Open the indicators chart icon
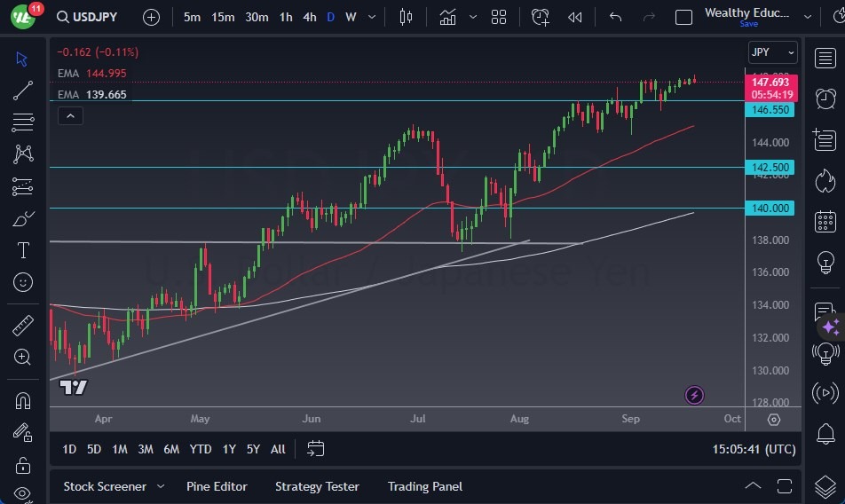Image resolution: width=845 pixels, height=504 pixels. point(447,17)
